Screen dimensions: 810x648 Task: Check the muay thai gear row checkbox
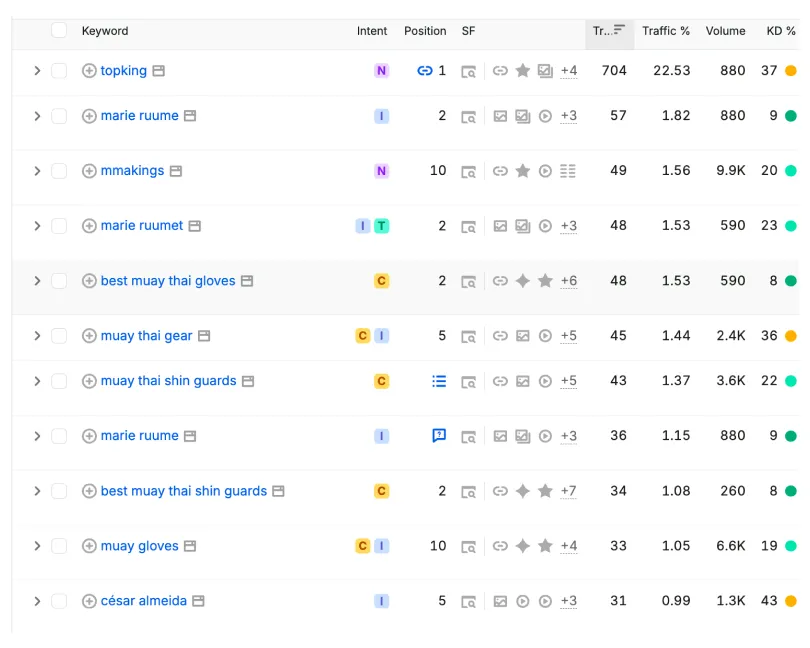point(59,336)
